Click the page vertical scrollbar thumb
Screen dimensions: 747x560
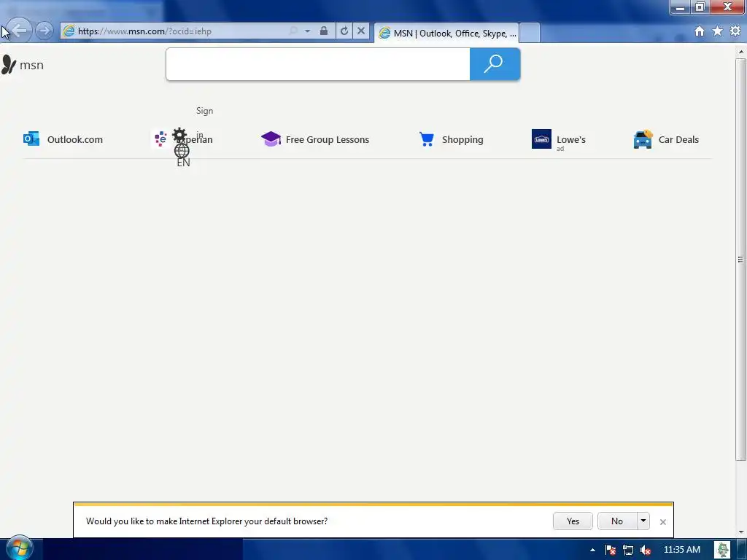[x=740, y=260]
